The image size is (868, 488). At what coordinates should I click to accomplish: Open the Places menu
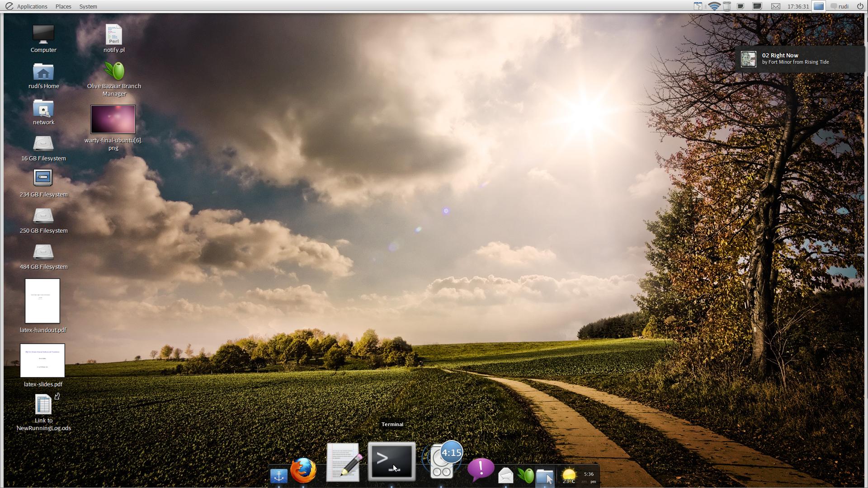click(x=63, y=6)
